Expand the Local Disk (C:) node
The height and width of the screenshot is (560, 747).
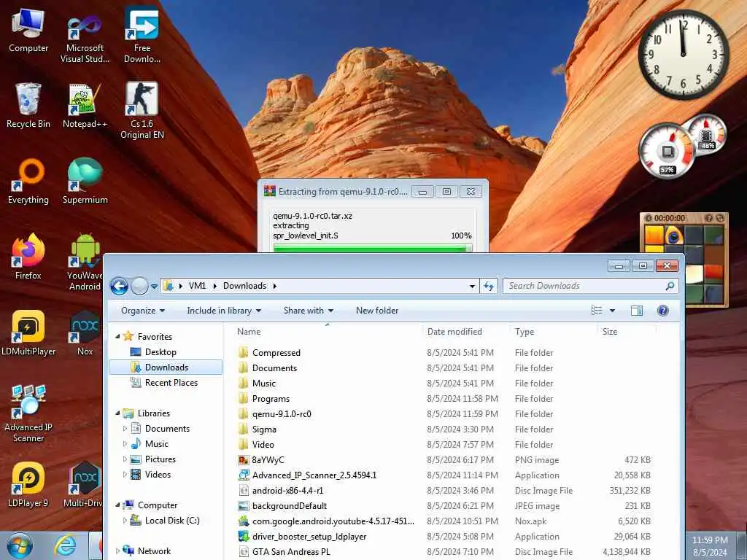(x=125, y=521)
